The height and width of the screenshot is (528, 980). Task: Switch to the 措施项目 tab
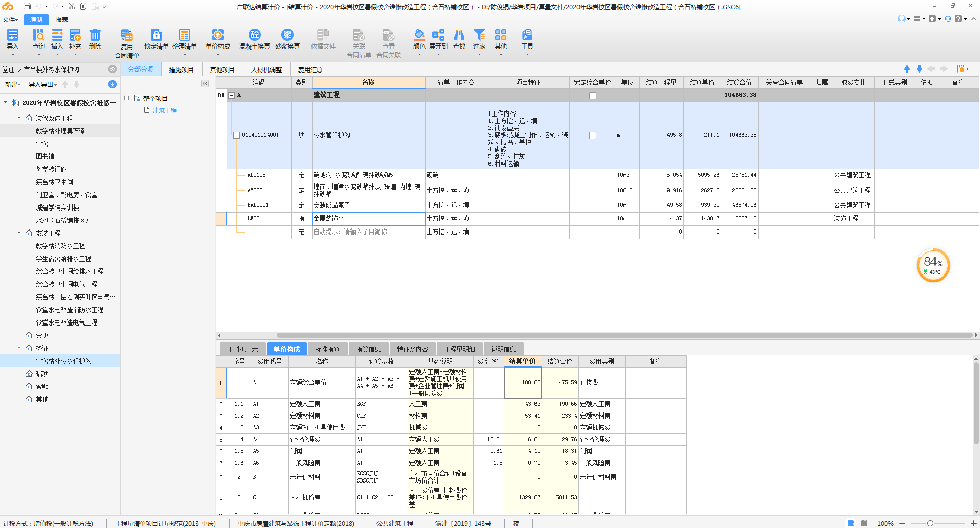182,70
